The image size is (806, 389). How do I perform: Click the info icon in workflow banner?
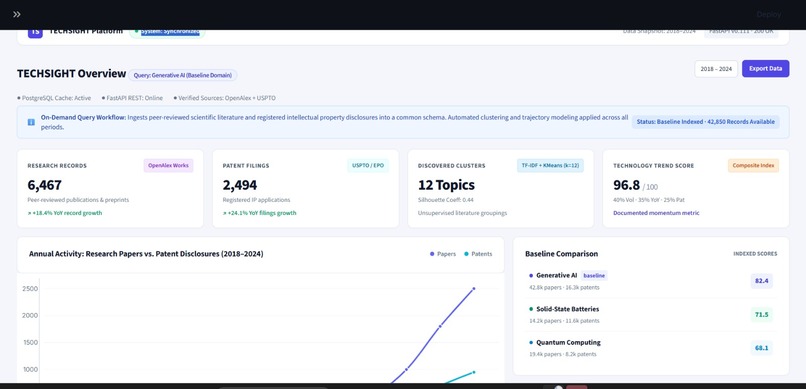point(31,122)
